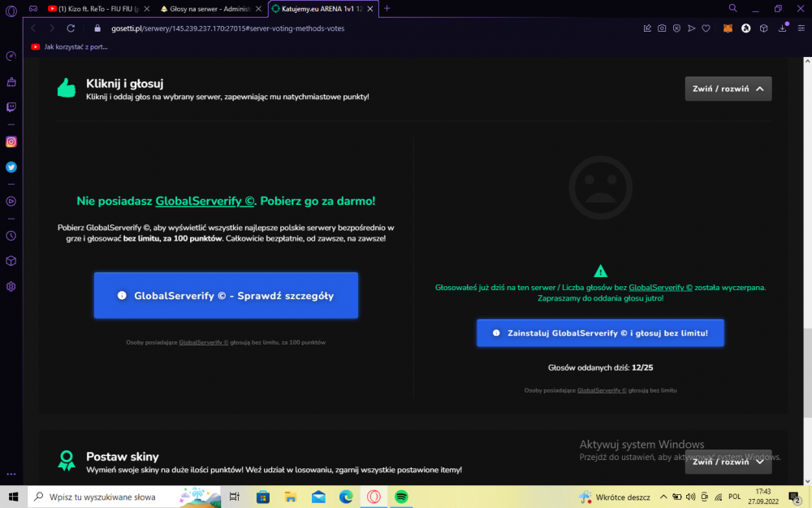Viewport: 812px width, 508px height.
Task: Open Settings gear in sidebar
Action: point(11,287)
